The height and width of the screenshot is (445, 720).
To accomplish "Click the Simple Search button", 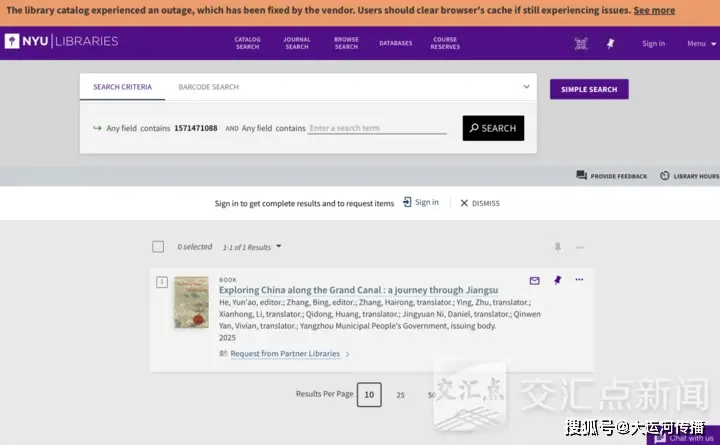I will (589, 89).
